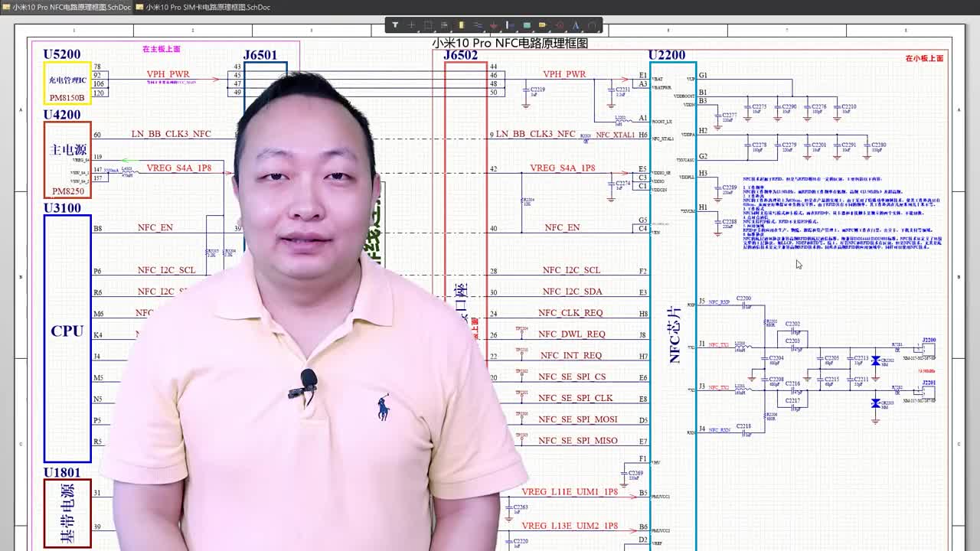Place a port with yellow port icon
This screenshot has width=980, height=551.
543,25
